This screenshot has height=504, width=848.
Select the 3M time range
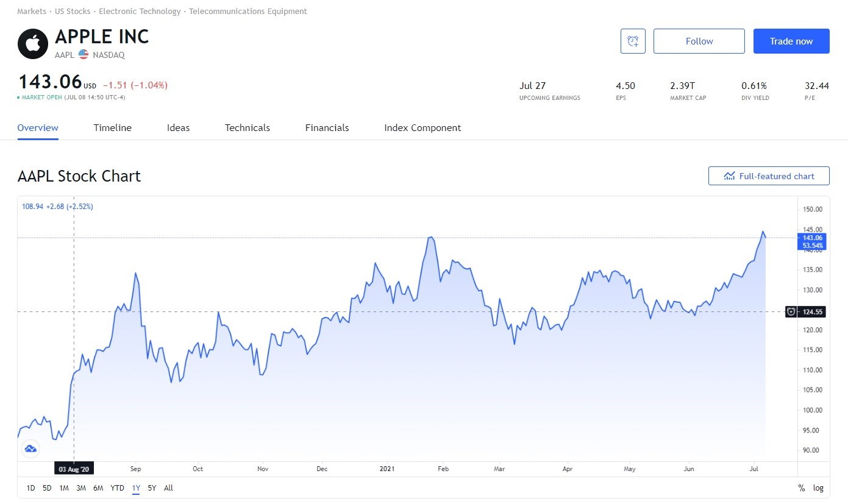coord(81,488)
